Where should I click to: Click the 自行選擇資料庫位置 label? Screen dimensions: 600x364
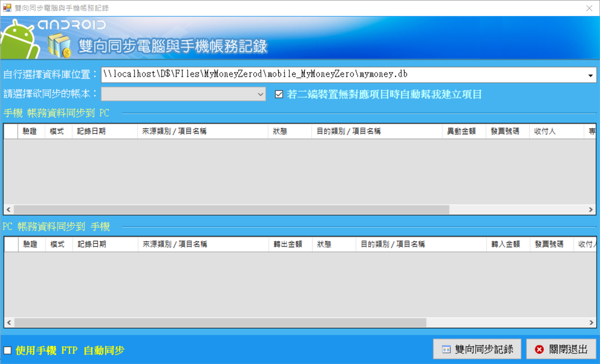[50, 75]
